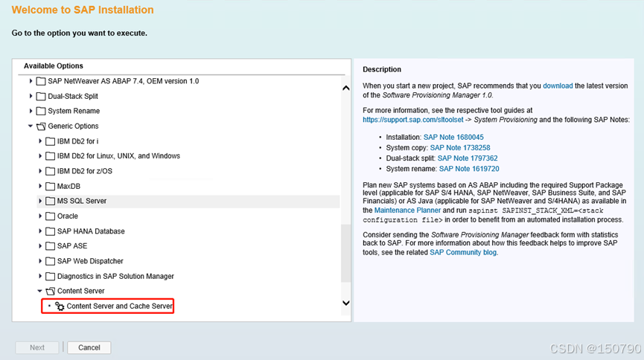Viewport: 644px width, 360px height.
Task: Open SAP Note 1738258 link
Action: coord(460,148)
